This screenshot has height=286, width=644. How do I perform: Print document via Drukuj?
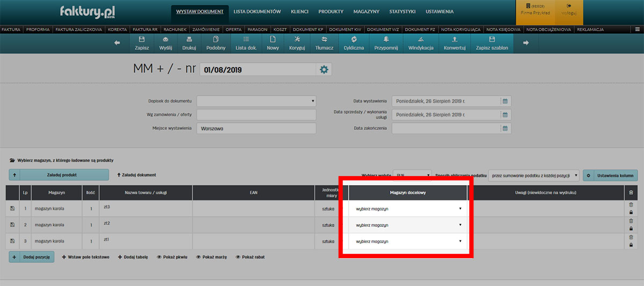click(189, 43)
